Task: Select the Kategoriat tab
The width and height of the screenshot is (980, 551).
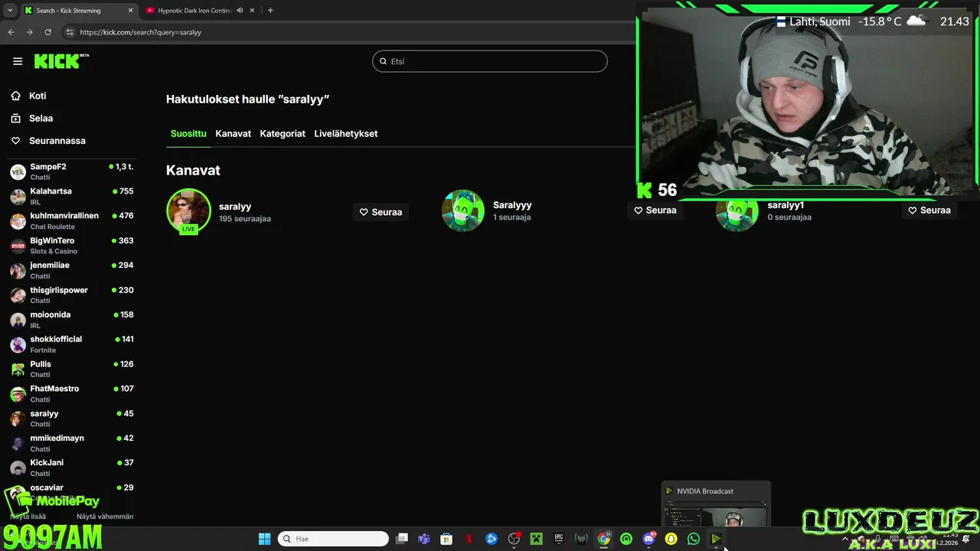Action: [283, 134]
